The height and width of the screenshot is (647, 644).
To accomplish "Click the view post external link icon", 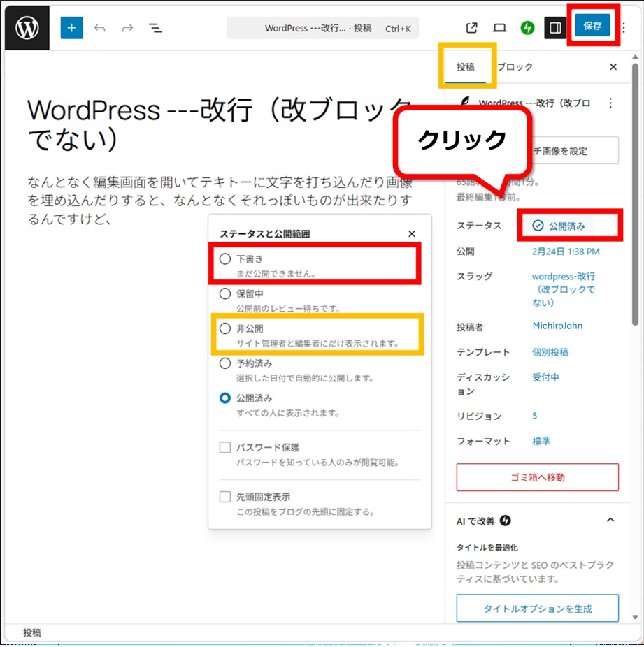I will pos(472,28).
